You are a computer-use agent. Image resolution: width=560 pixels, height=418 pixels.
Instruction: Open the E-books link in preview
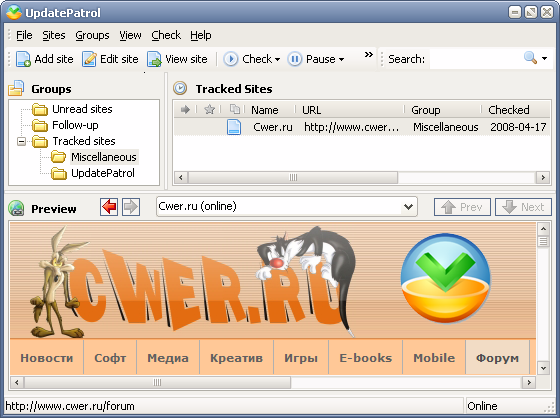click(366, 358)
